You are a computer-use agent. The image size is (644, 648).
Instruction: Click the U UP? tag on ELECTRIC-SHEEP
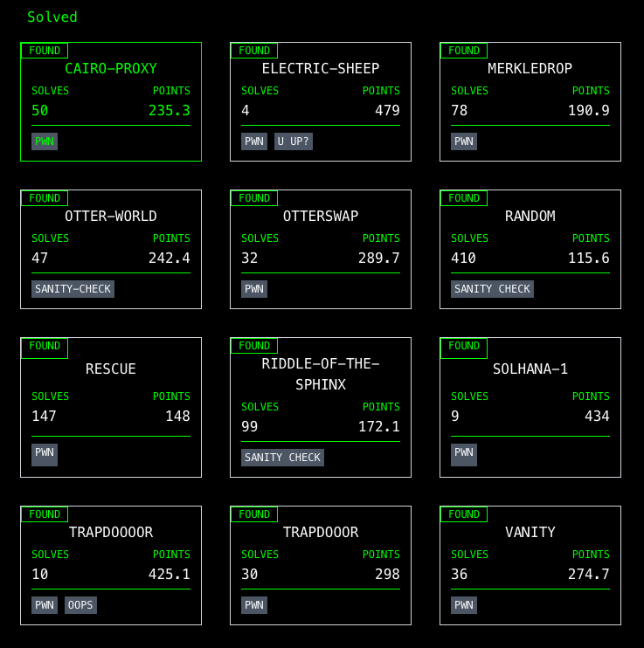click(x=294, y=141)
